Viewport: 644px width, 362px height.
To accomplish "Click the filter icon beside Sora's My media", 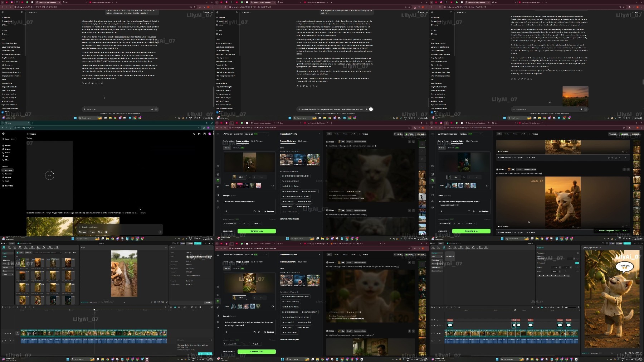I will [x=194, y=134].
